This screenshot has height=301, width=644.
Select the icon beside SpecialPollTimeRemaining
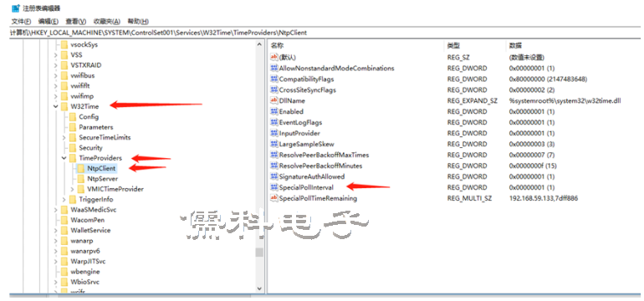coord(274,198)
